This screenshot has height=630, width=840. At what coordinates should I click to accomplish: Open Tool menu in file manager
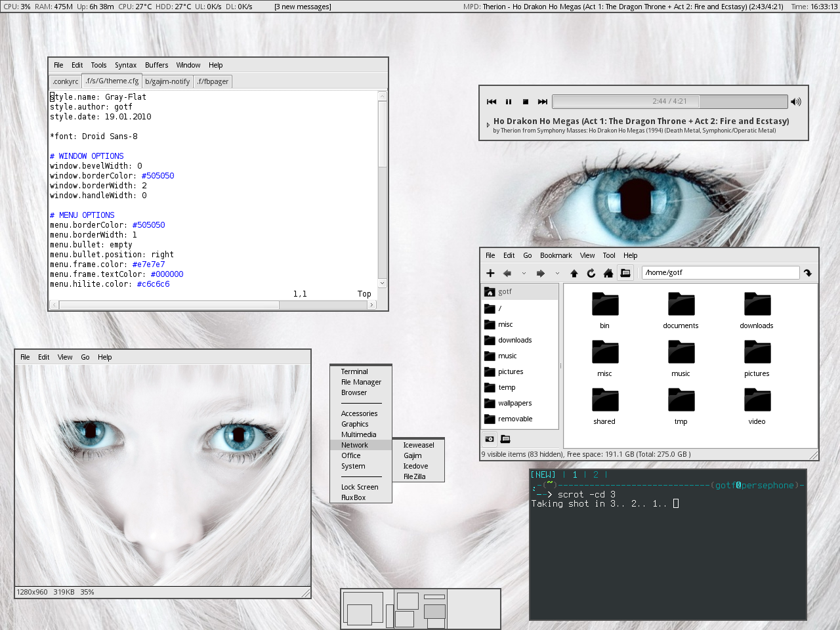(609, 256)
